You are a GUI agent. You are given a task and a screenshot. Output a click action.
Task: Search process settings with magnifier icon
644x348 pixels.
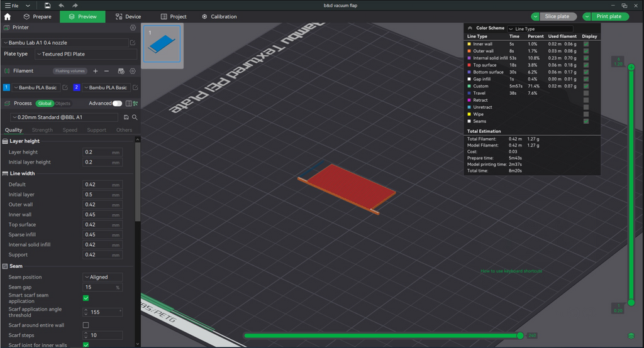[135, 117]
